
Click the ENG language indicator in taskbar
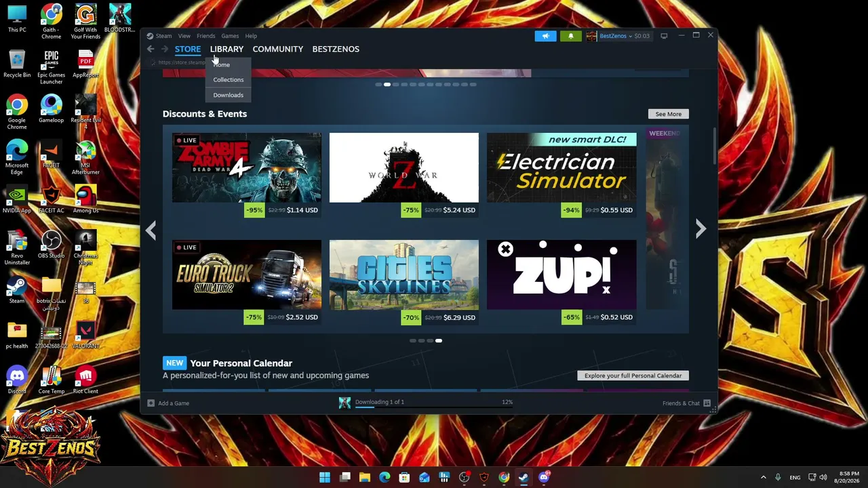(795, 477)
